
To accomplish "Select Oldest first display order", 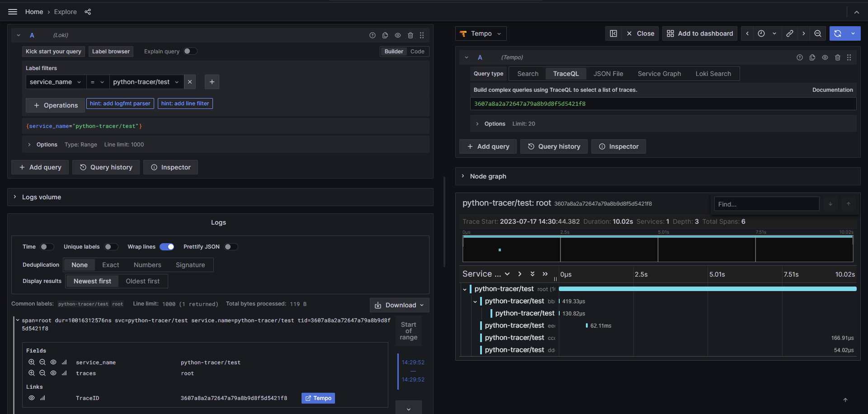I will coord(143,281).
